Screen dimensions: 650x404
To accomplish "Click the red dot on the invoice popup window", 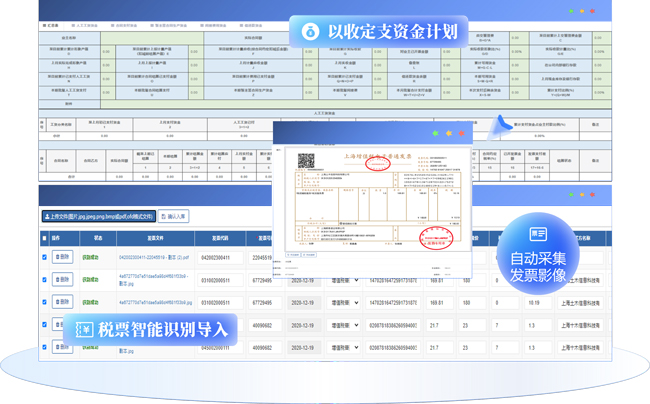I will coord(462,133).
